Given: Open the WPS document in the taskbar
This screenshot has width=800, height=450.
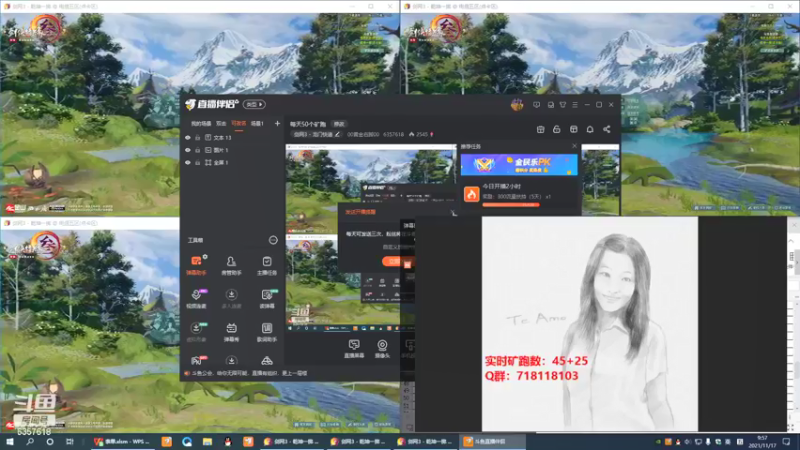Looking at the screenshot, I should (x=122, y=441).
